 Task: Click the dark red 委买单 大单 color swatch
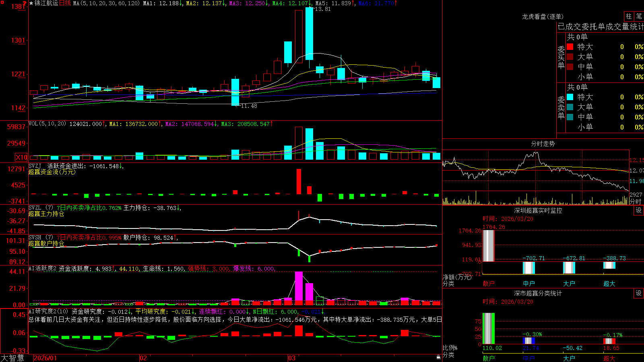(570, 57)
